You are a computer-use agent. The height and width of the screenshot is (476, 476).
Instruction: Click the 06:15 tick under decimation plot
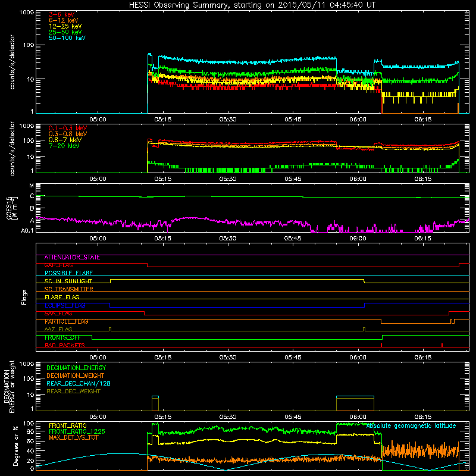(422, 417)
